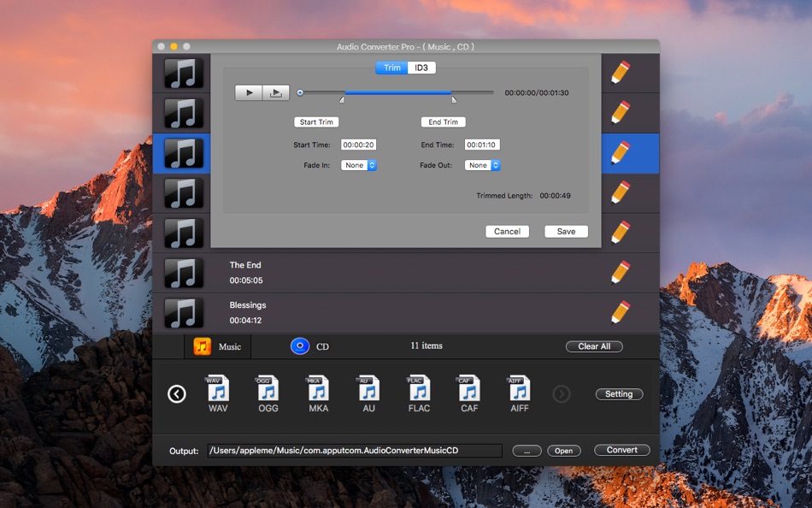812x508 pixels.
Task: Switch to the CD source
Action: pyautogui.click(x=300, y=346)
